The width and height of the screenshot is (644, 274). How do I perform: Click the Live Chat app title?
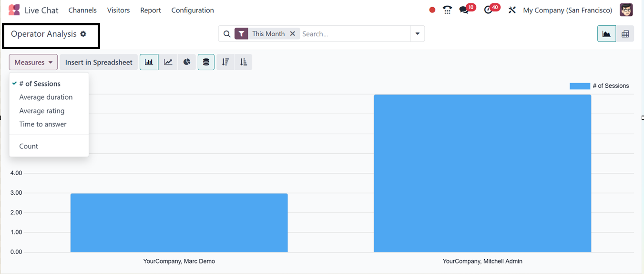[x=41, y=10]
